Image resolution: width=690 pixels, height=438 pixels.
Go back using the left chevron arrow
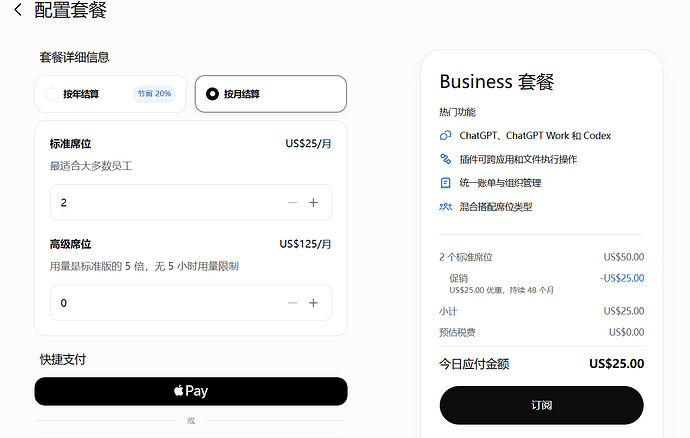coord(18,10)
